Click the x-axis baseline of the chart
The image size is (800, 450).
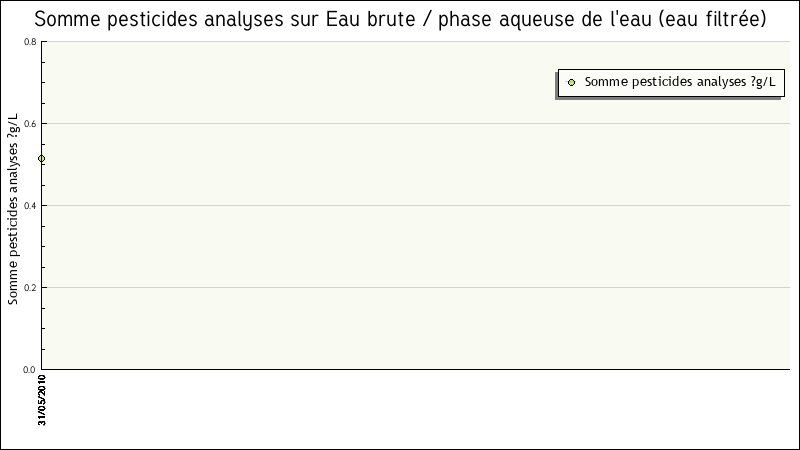tap(400, 369)
